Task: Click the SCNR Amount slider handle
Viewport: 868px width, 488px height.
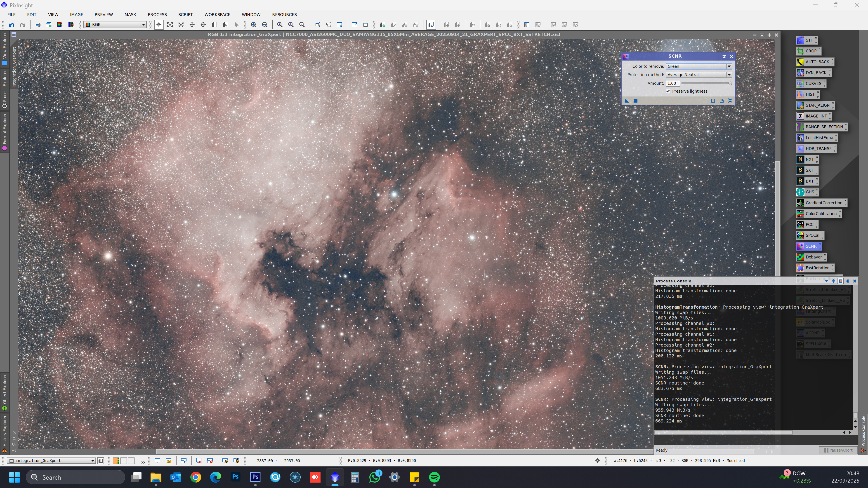Action: tap(730, 83)
